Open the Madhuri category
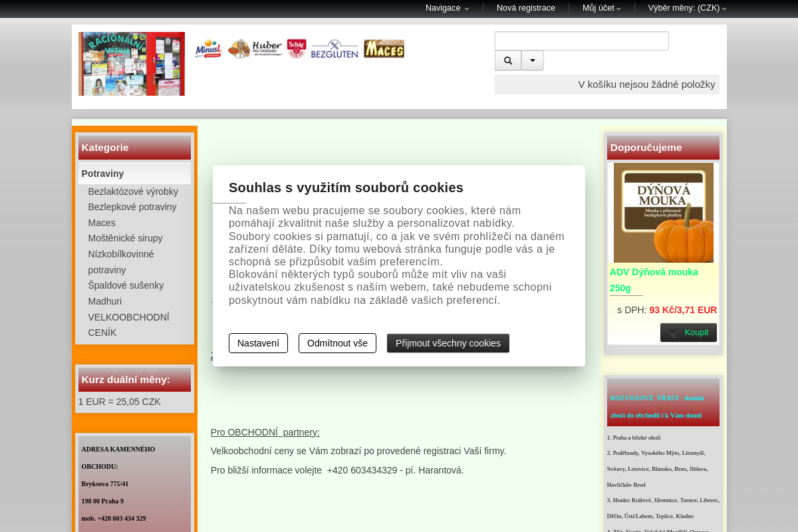The width and height of the screenshot is (798, 532). click(105, 301)
